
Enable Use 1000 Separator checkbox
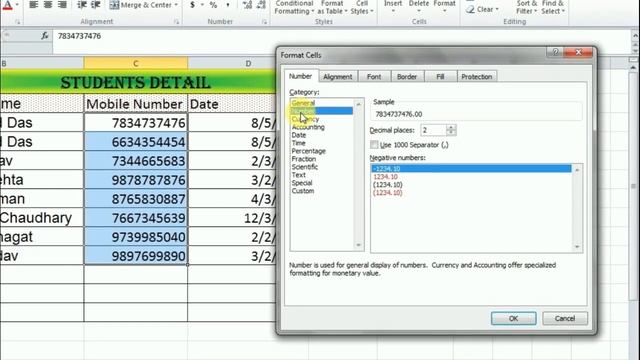[374, 144]
